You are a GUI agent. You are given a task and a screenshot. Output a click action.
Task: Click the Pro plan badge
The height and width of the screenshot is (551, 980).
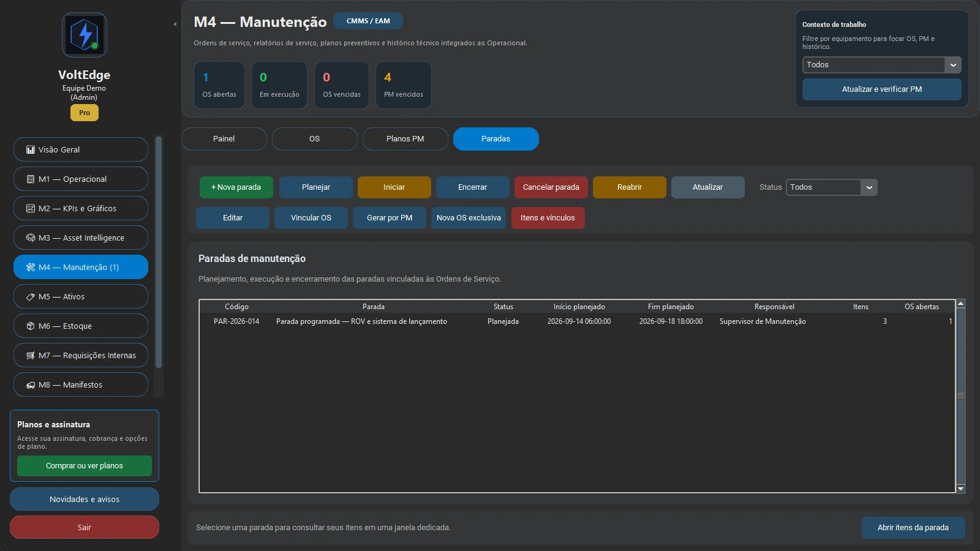pos(85,113)
